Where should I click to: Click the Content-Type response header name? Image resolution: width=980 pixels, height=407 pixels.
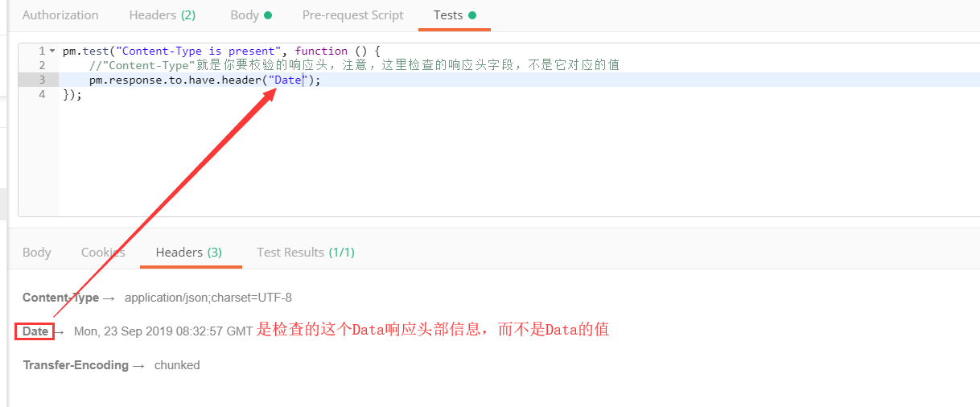tap(60, 298)
